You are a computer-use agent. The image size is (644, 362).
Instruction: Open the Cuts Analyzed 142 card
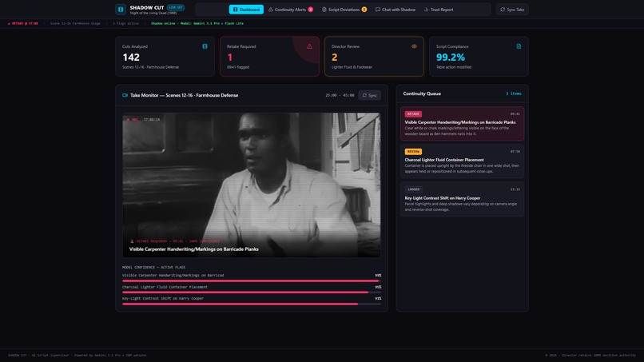[x=165, y=56]
